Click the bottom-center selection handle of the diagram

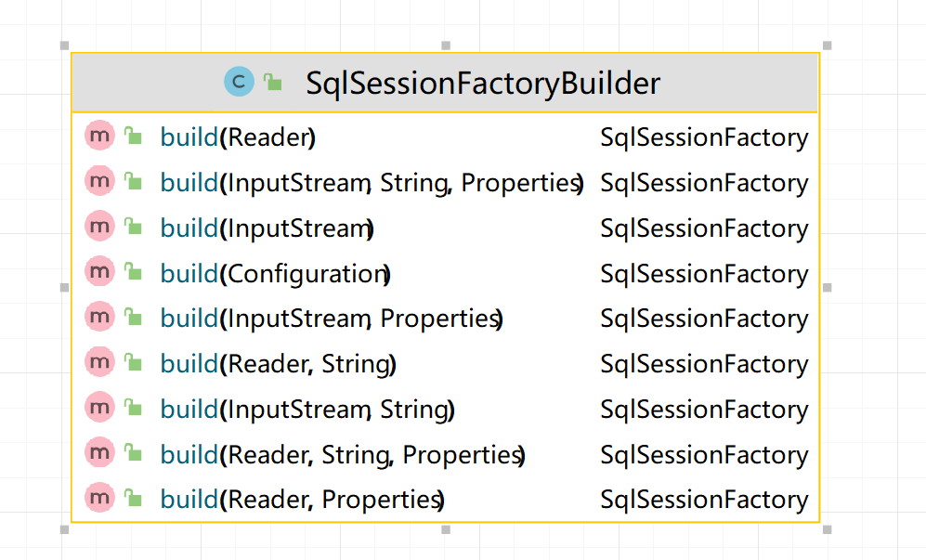[x=446, y=529]
